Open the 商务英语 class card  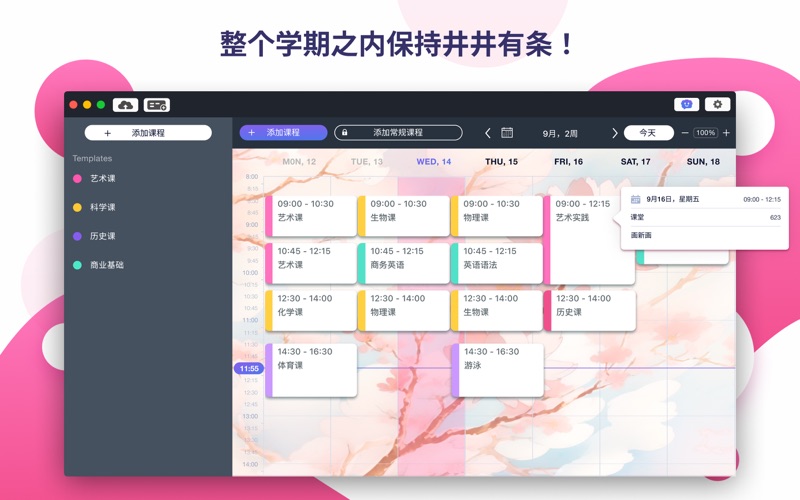[404, 263]
